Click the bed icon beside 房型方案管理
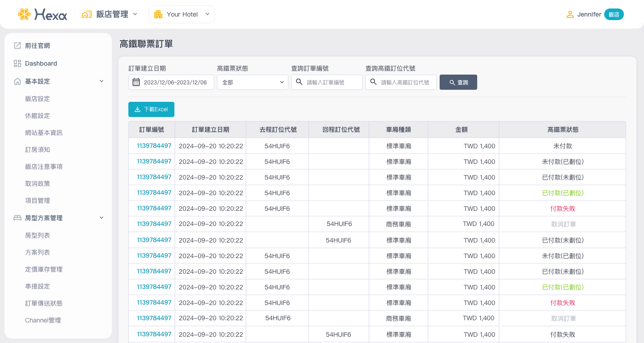 17,218
